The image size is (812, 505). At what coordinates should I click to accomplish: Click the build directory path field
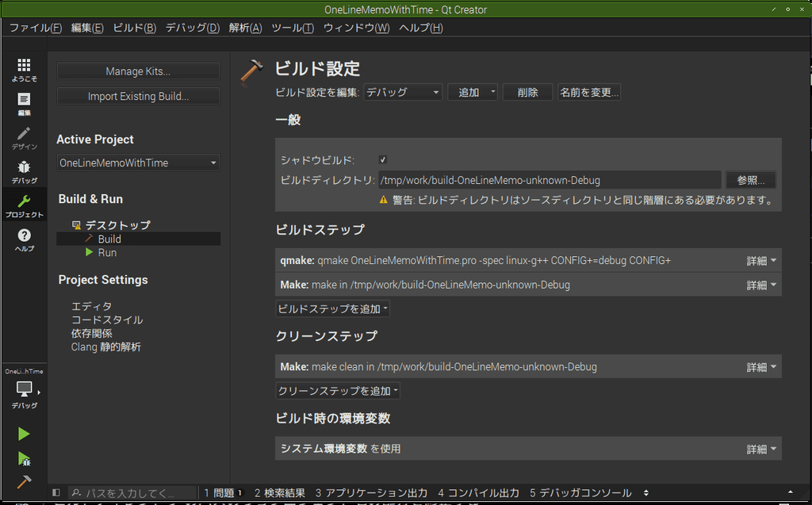pos(550,180)
